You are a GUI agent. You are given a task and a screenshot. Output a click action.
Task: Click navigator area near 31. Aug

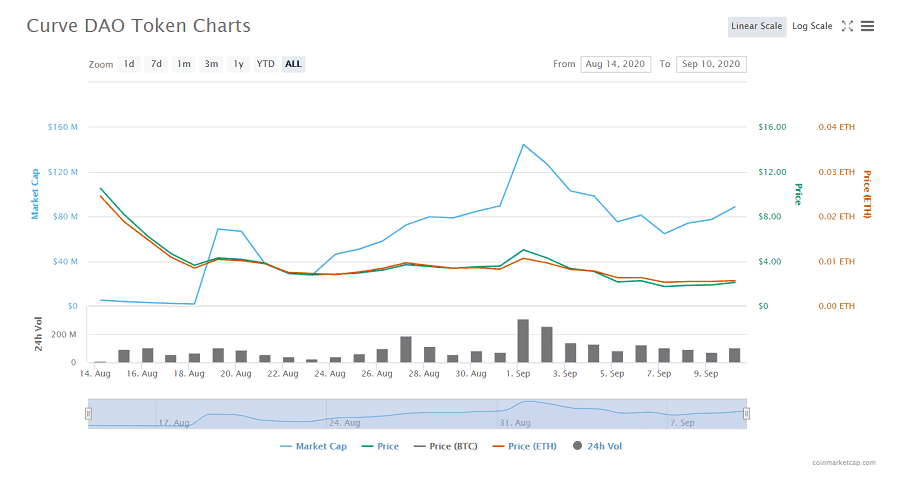point(515,423)
